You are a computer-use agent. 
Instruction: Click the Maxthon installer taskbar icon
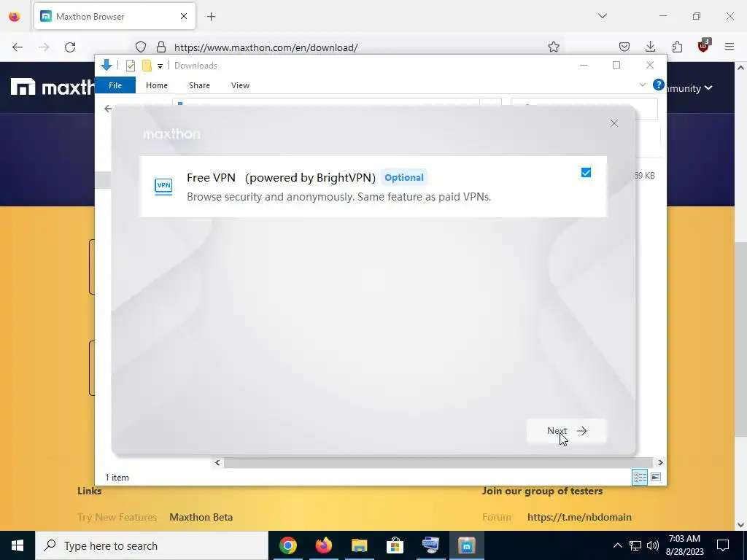(x=466, y=545)
